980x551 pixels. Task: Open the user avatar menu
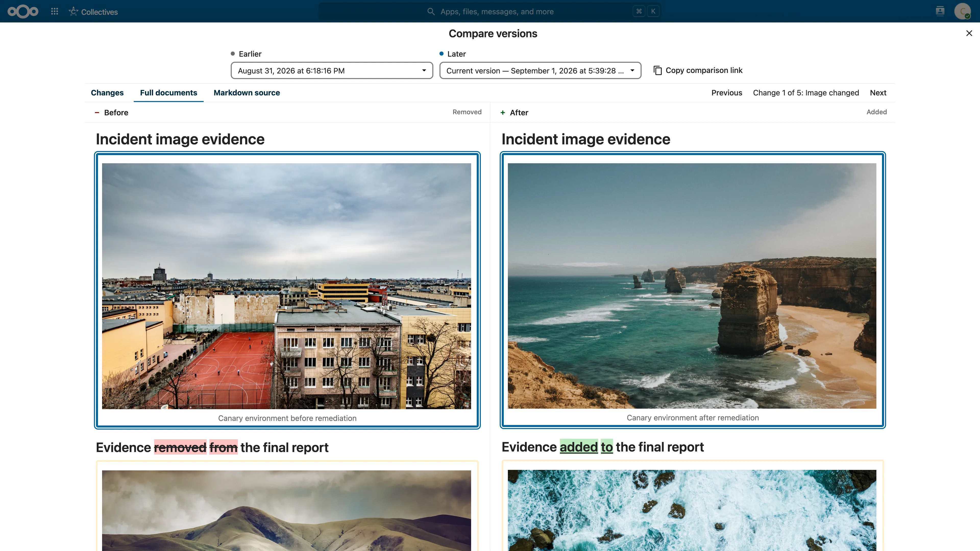[962, 11]
